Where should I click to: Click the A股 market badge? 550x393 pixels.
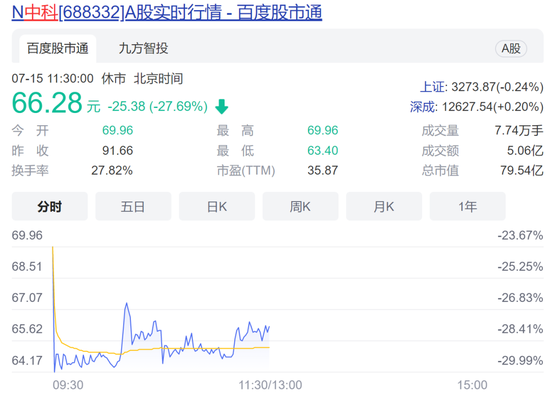511,48
